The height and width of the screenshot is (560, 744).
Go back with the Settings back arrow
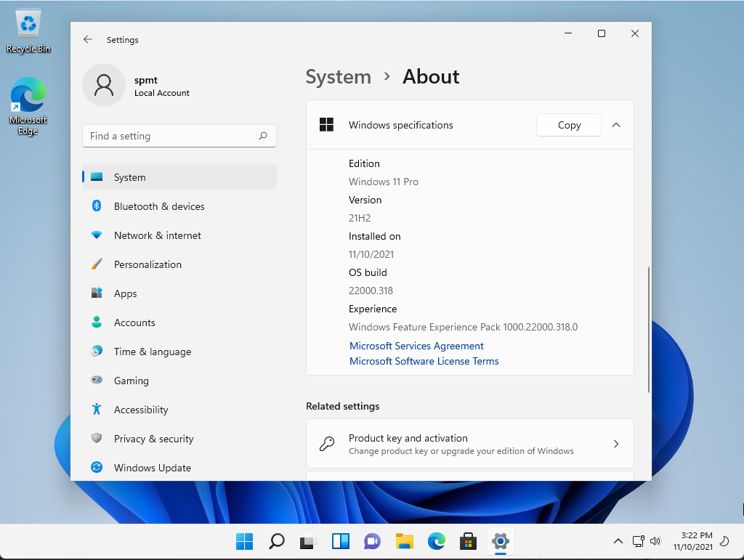[x=88, y=39]
